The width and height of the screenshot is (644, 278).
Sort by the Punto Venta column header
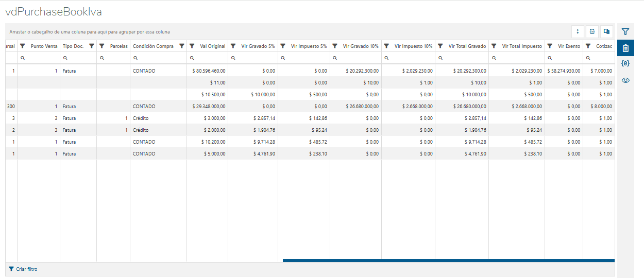pos(44,46)
